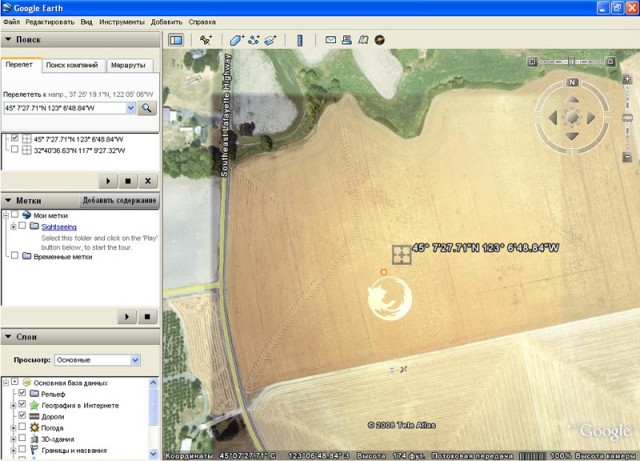Add an image overlay via toolbar icon

270,40
